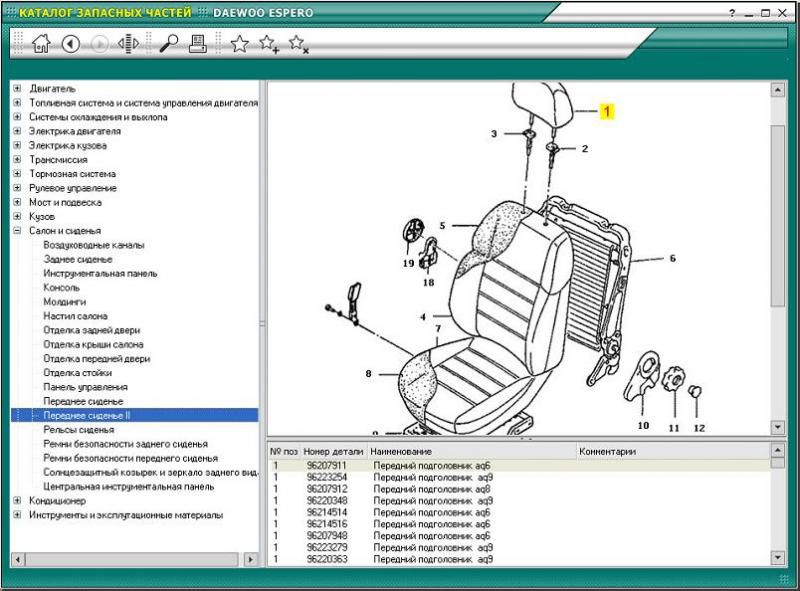Click highlighted callout number 1 in diagram

click(606, 112)
